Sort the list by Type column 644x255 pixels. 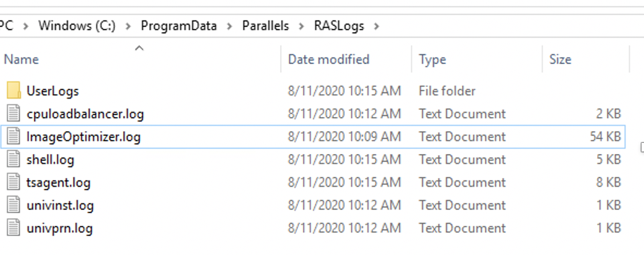433,59
